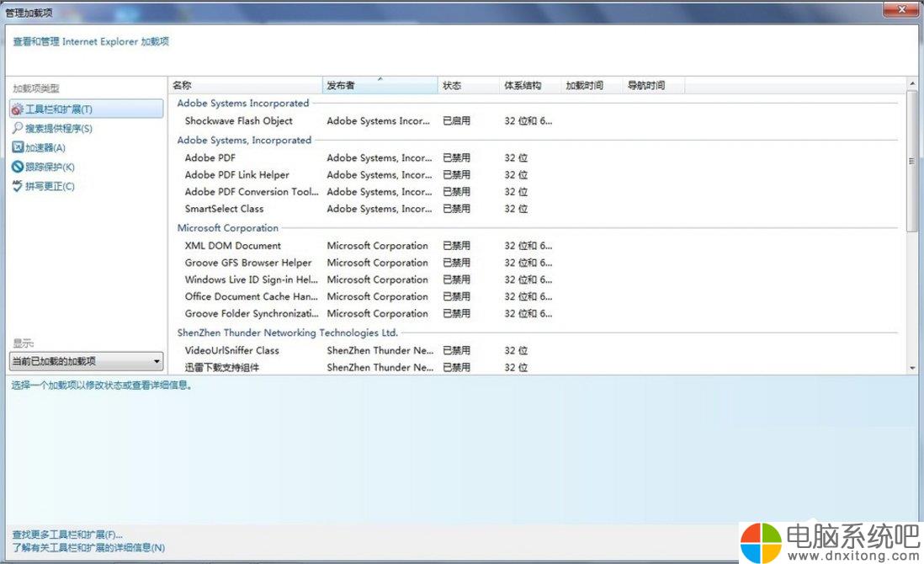Viewport: 924px width, 564px height.
Task: Sort by the 发布者 column header
Action: (380, 86)
